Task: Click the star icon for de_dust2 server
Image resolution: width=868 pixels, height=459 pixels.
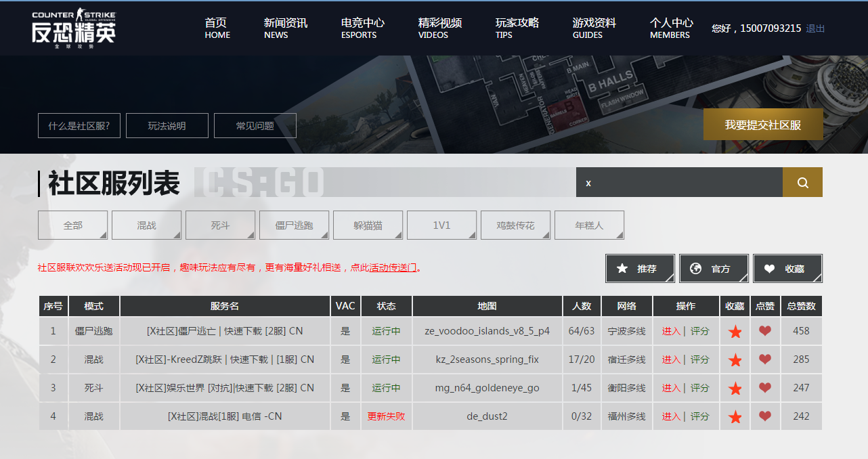Action: 735,416
